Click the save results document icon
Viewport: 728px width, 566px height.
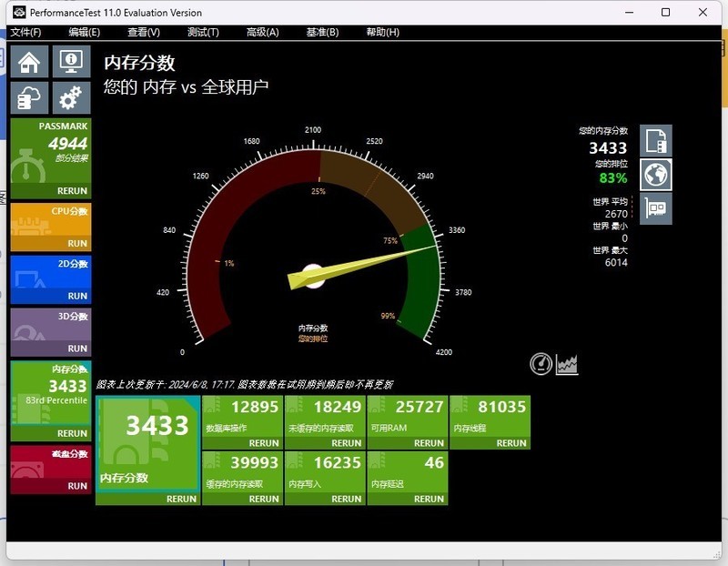655,141
